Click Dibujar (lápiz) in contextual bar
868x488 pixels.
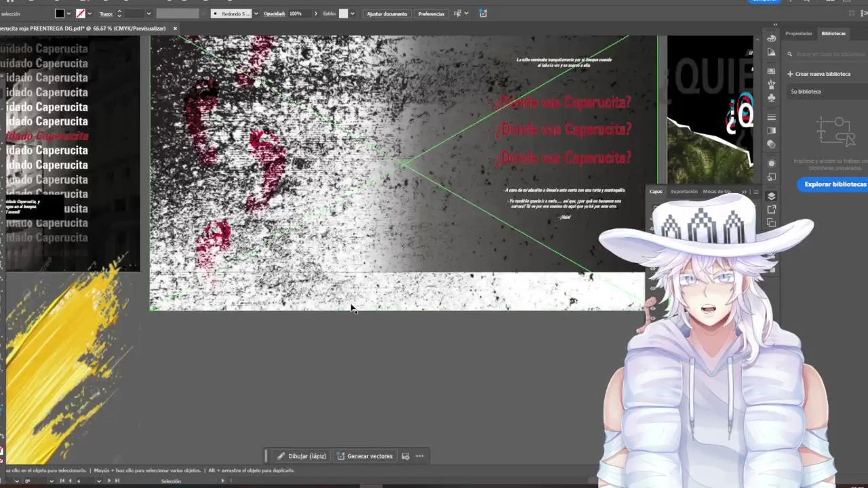[302, 456]
